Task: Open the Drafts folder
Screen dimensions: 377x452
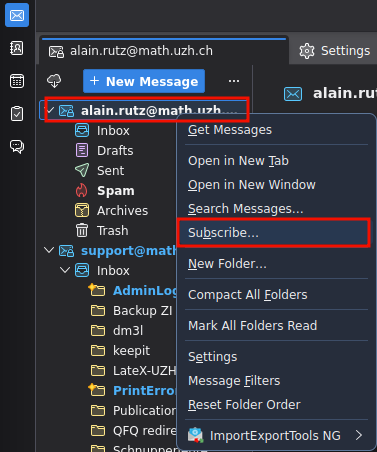Action: [x=115, y=151]
